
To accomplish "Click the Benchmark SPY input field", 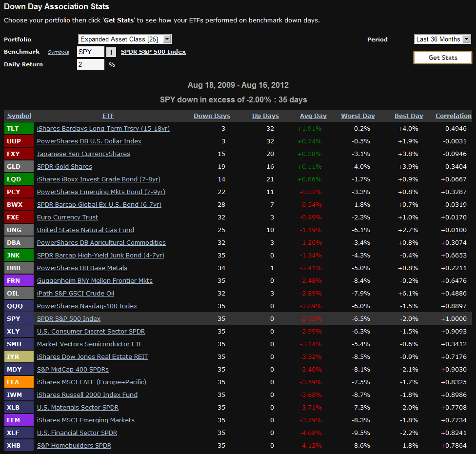I will pos(90,52).
